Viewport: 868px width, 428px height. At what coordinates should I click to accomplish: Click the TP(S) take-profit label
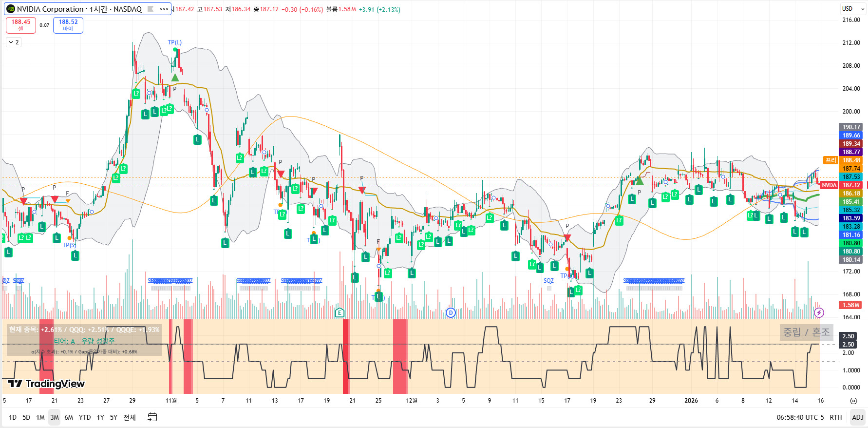[x=69, y=245]
